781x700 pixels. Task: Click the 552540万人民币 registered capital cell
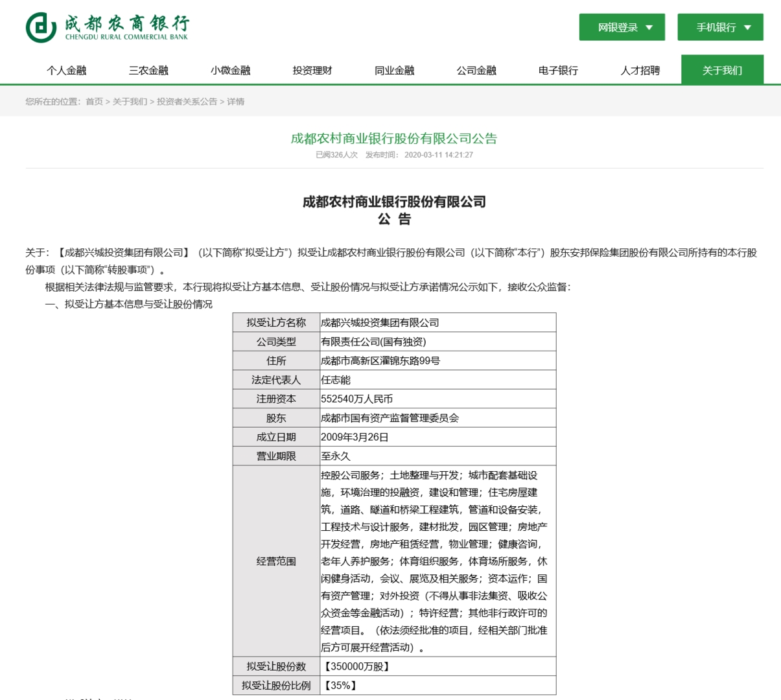pyautogui.click(x=437, y=399)
